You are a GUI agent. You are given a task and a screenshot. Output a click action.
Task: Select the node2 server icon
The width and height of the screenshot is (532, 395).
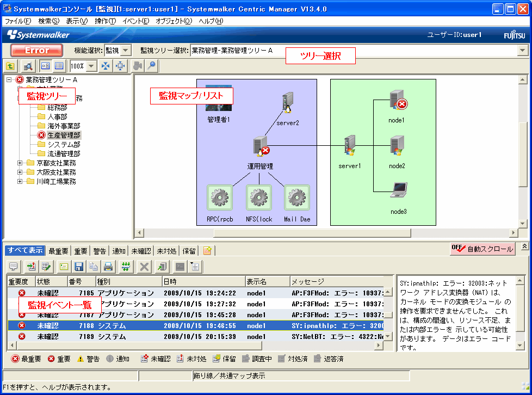pos(397,145)
